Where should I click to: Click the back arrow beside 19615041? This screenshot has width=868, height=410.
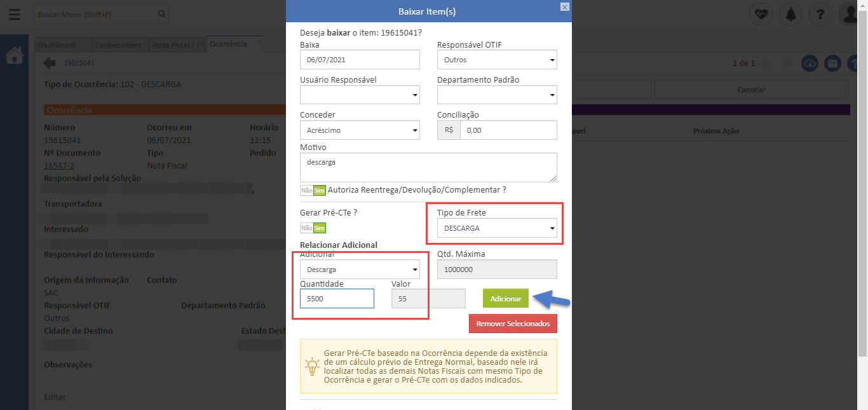50,63
